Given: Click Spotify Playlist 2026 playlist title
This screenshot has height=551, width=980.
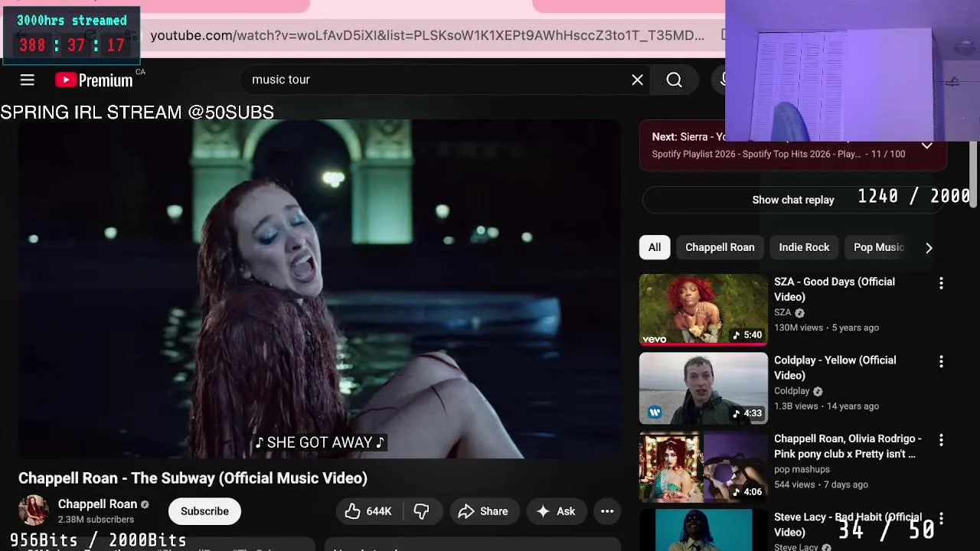Looking at the screenshot, I should click(756, 154).
